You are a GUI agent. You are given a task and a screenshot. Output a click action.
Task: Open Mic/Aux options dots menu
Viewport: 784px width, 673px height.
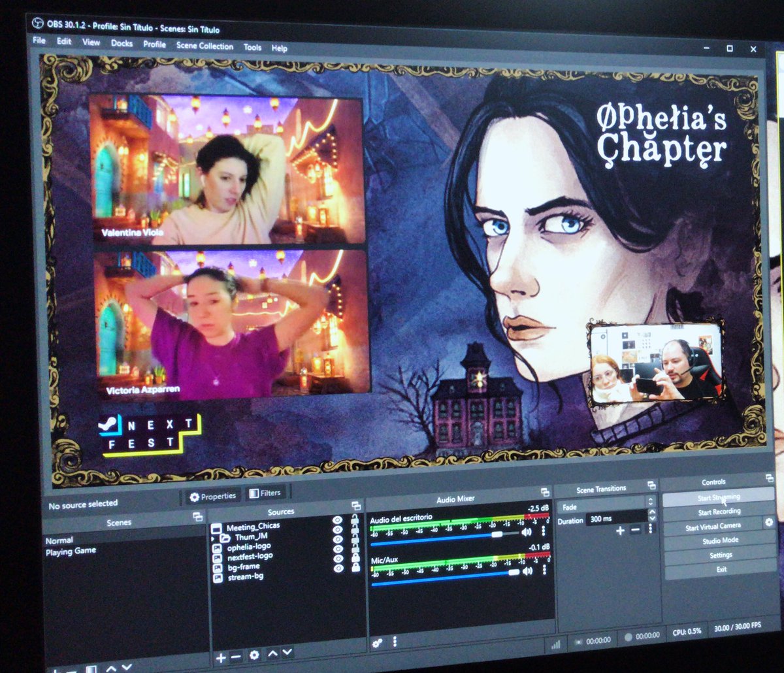click(544, 570)
